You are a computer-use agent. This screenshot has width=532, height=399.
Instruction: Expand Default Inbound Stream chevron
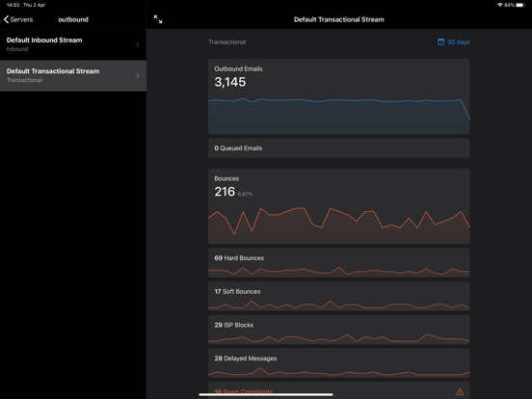(138, 44)
